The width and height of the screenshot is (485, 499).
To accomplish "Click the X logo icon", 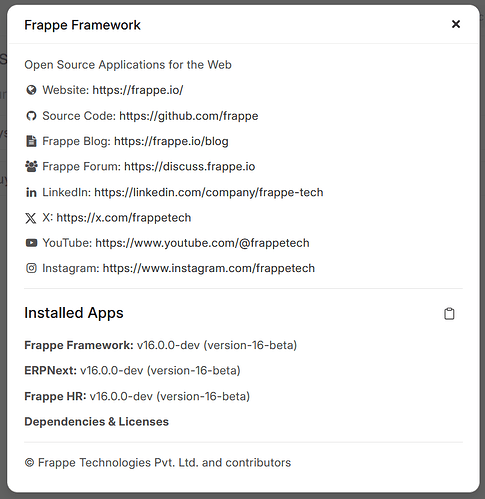I will click(31, 218).
